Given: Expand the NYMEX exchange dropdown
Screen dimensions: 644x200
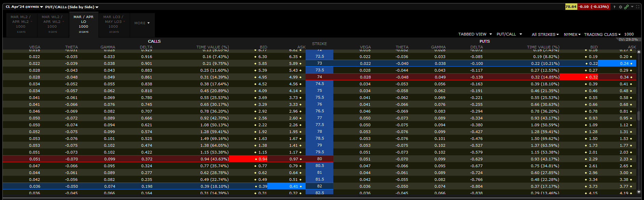Looking at the screenshot, I should 572,34.
